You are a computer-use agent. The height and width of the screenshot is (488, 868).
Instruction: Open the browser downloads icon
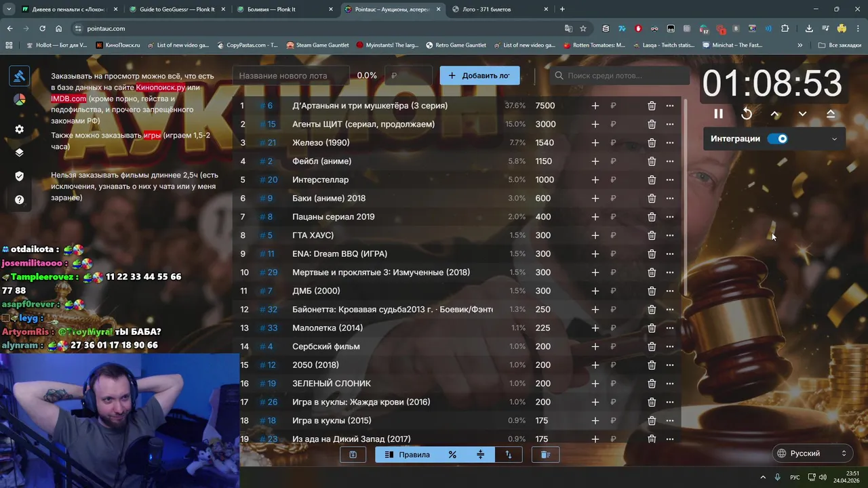click(x=809, y=28)
